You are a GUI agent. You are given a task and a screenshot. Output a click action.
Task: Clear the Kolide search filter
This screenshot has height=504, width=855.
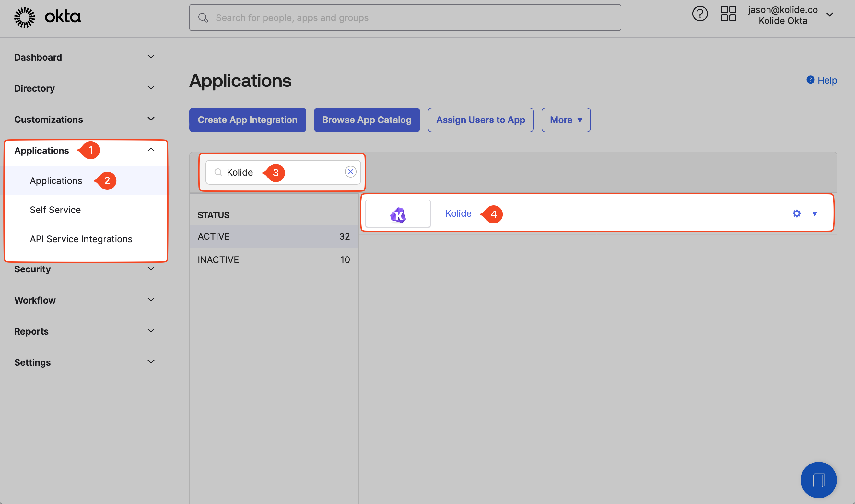pyautogui.click(x=350, y=172)
